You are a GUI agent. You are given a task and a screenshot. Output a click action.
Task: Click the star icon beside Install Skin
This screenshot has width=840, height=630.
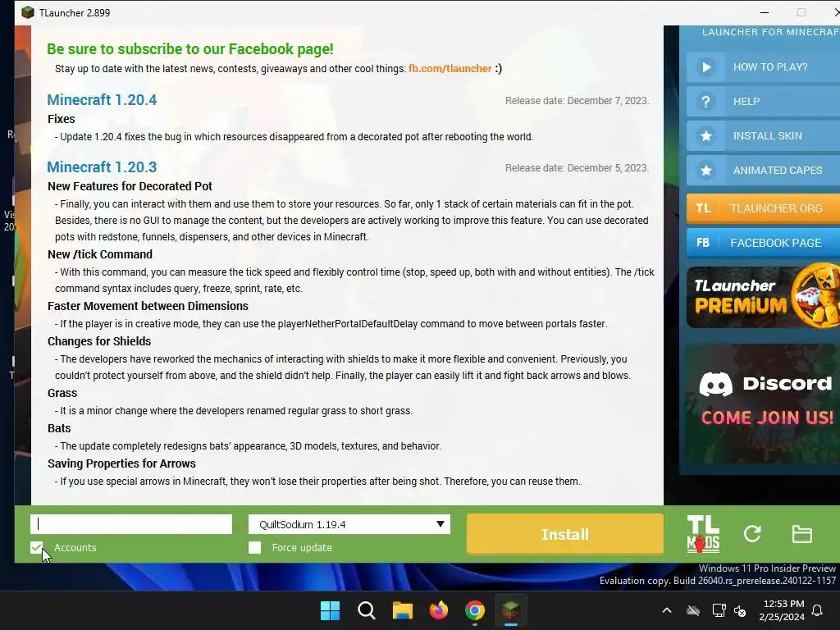click(706, 135)
